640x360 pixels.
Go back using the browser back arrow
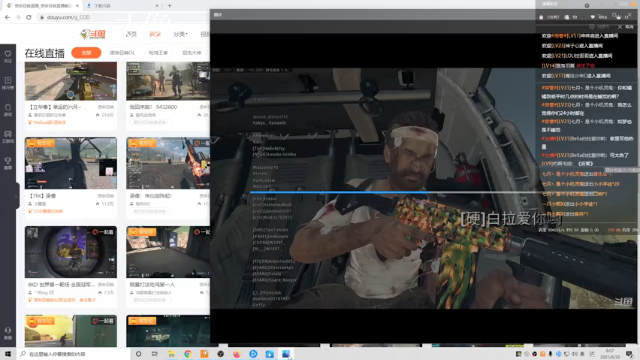(x=7, y=17)
